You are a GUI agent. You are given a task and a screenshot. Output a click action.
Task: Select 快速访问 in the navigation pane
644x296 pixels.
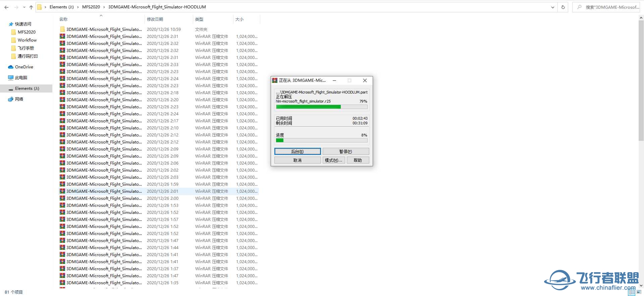coord(23,24)
